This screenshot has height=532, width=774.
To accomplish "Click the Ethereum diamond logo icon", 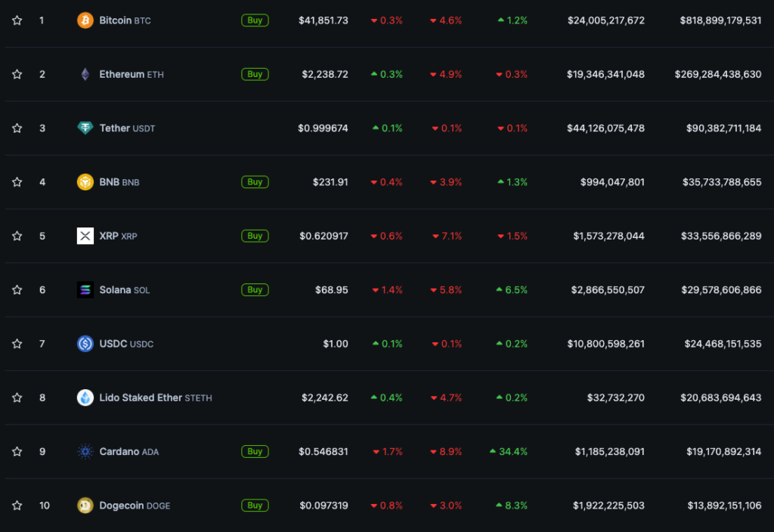I will click(x=85, y=74).
